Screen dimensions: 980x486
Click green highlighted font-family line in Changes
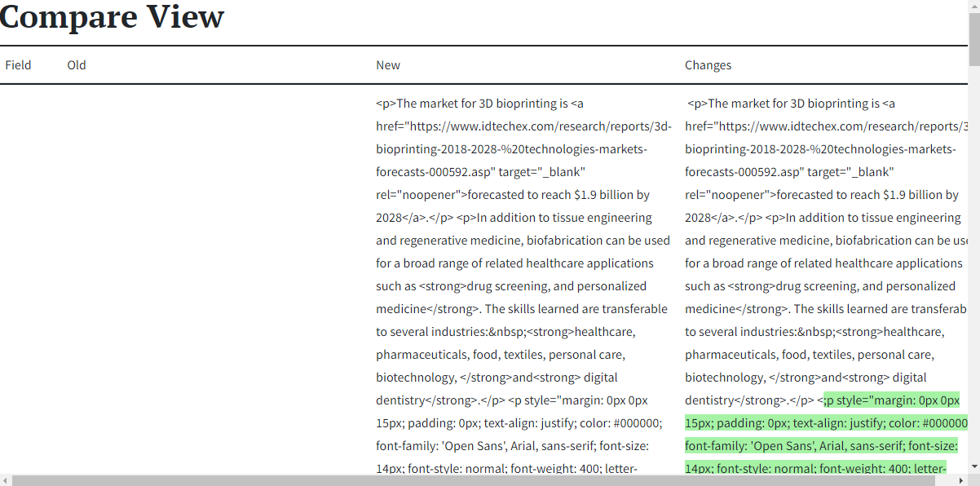tap(821, 446)
